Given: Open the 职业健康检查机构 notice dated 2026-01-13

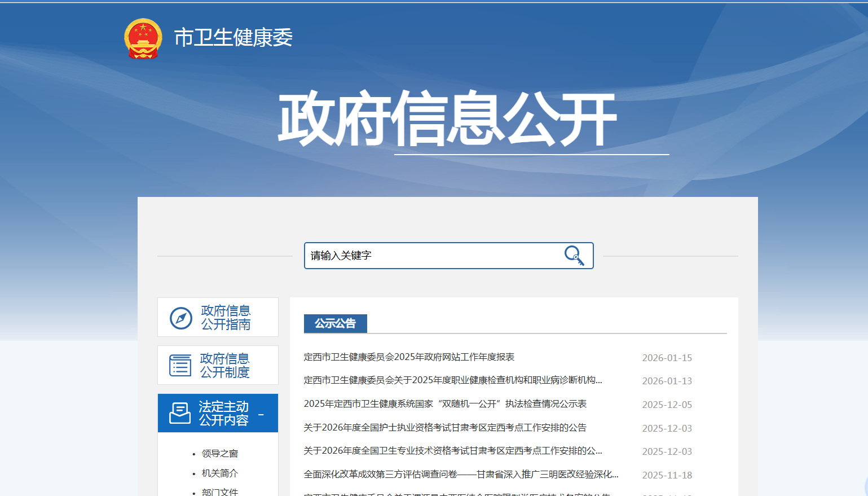Looking at the screenshot, I should [x=452, y=380].
